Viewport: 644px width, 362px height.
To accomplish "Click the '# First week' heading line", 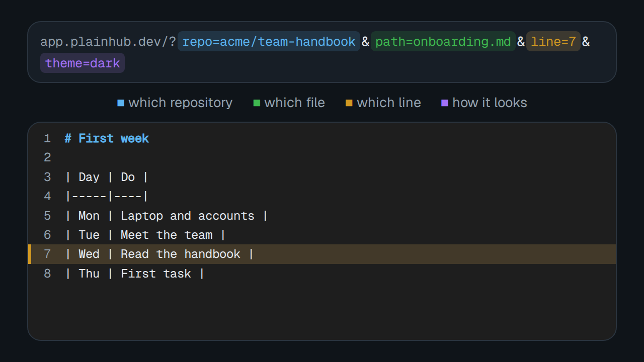I will click(x=322, y=138).
